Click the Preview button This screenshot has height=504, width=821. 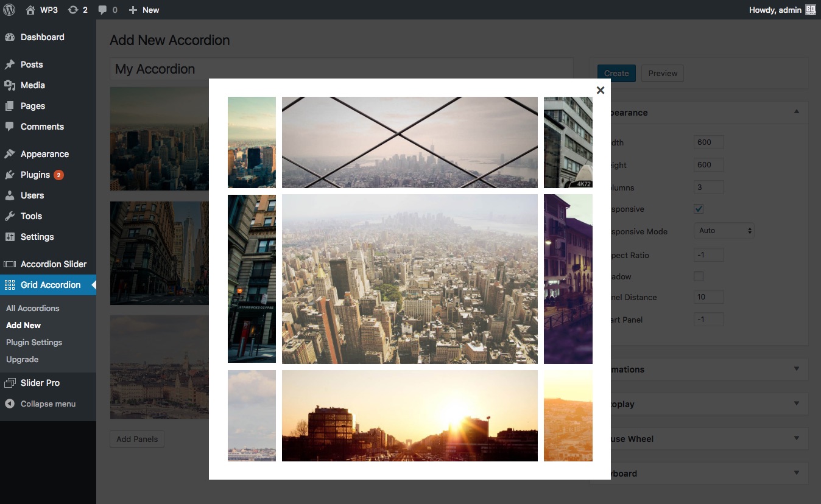663,73
